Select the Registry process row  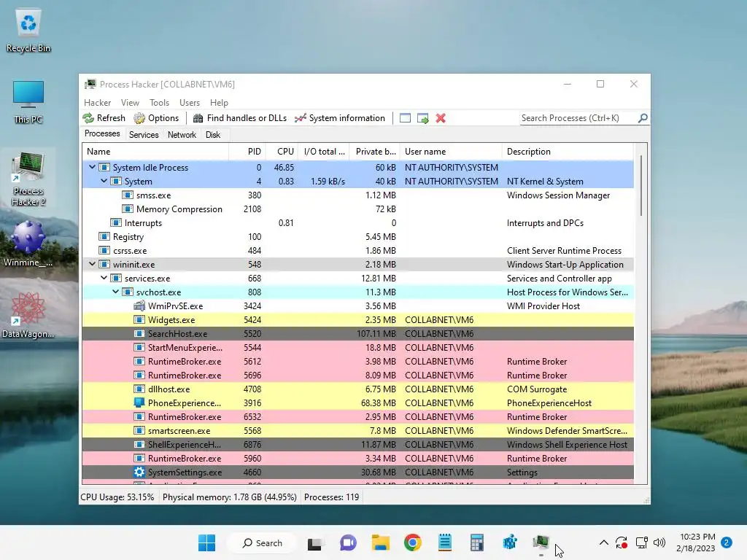[x=357, y=237]
